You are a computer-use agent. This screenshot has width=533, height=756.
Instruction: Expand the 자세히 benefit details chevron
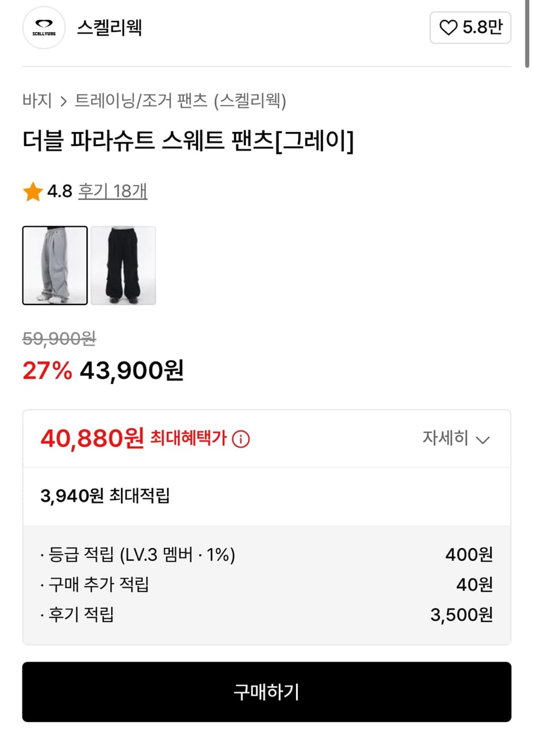click(482, 440)
